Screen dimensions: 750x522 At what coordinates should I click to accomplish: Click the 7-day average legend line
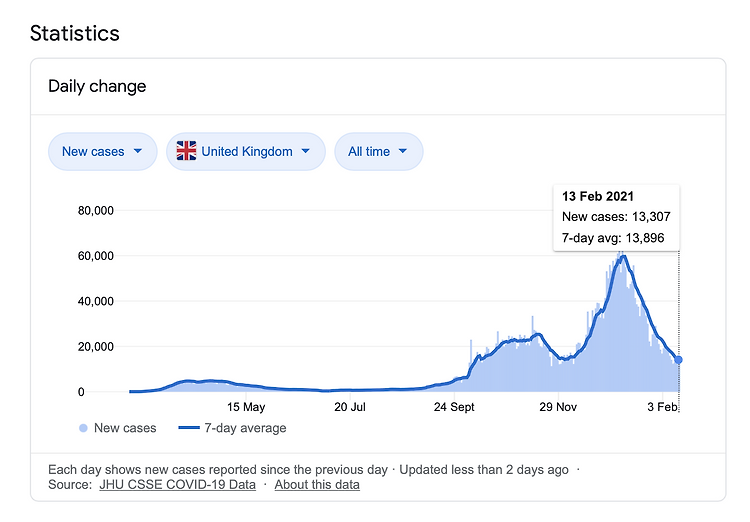pos(189,428)
